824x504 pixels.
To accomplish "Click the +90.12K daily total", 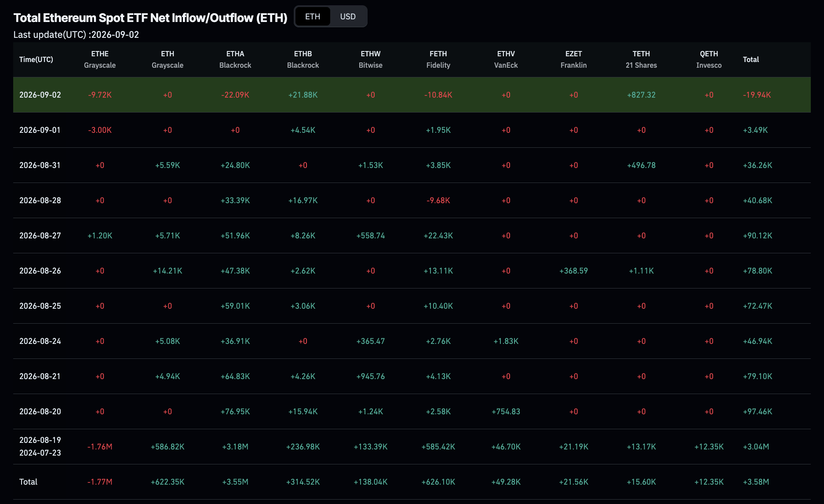I will pos(758,236).
